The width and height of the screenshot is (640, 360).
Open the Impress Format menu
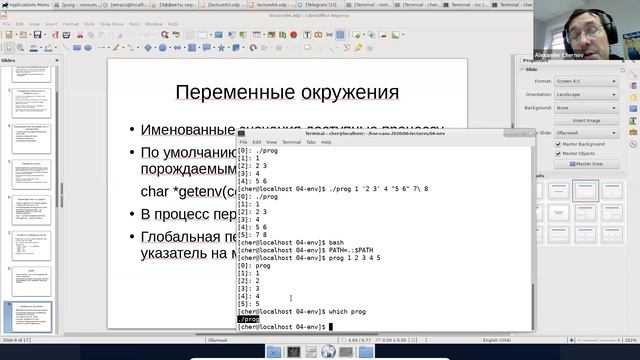click(x=71, y=24)
